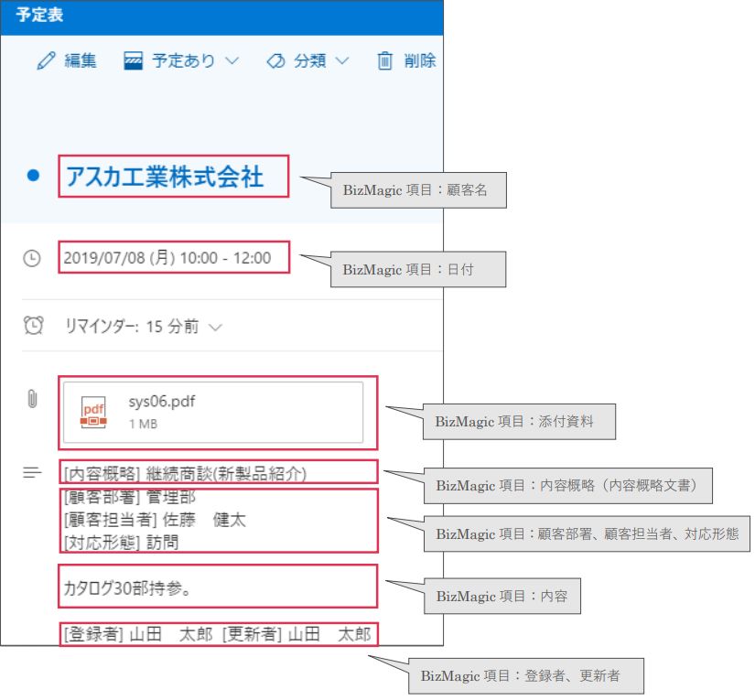Click the pdf file type icon
755x700 pixels.
[x=93, y=412]
